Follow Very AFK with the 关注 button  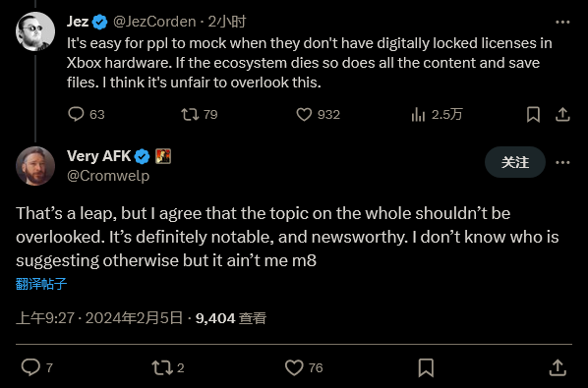click(x=515, y=162)
